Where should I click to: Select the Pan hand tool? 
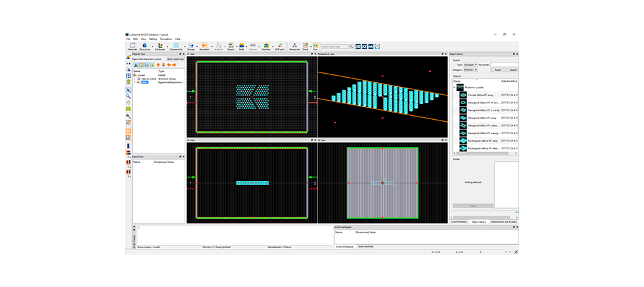[128, 103]
